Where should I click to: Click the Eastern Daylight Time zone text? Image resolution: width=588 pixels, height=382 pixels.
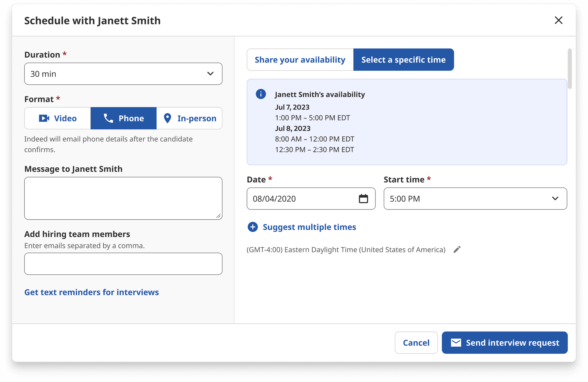[x=346, y=250]
